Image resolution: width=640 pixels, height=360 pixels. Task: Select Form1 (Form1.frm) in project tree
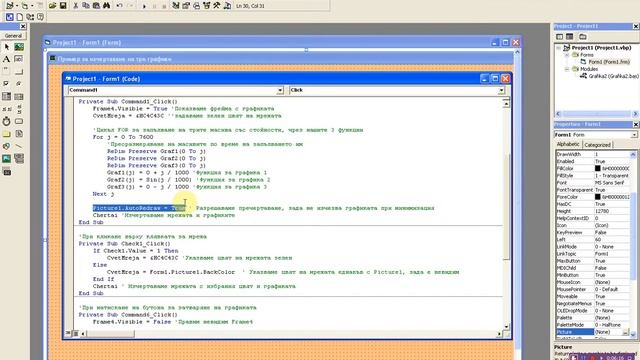click(609, 62)
